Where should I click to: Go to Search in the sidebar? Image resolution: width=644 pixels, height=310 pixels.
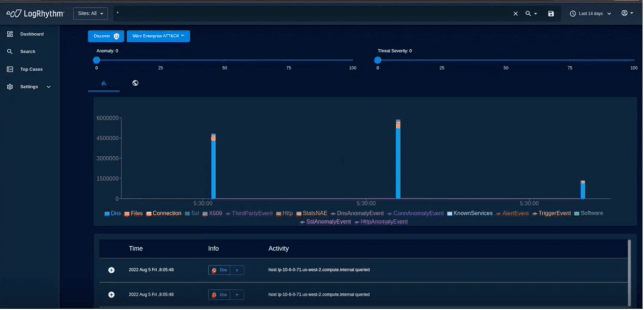tap(21, 52)
